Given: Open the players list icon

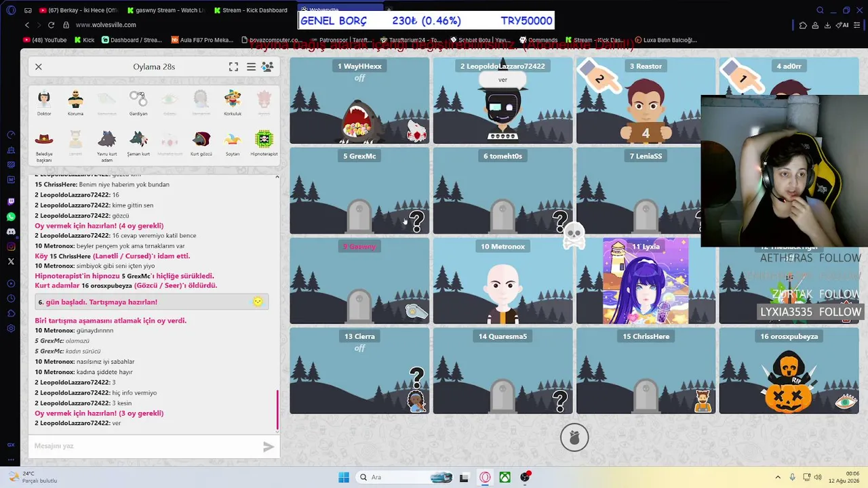Looking at the screenshot, I should click(x=268, y=66).
